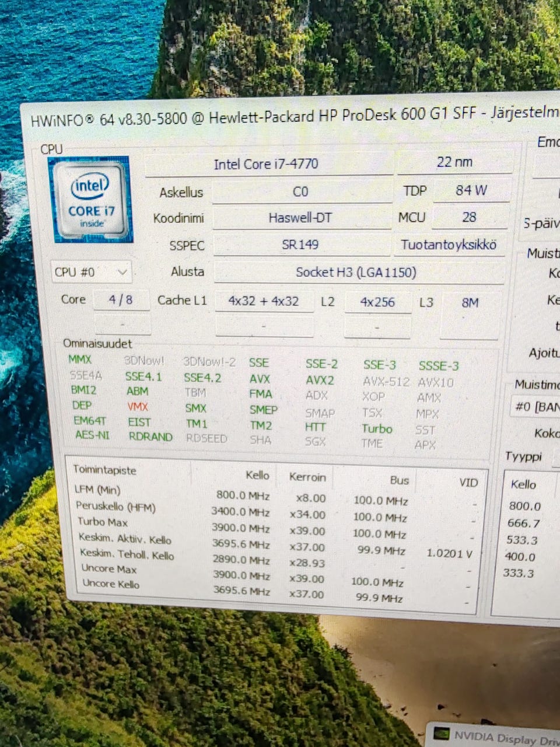Select the Uncore Max row
This screenshot has height=747, width=560.
(x=277, y=576)
